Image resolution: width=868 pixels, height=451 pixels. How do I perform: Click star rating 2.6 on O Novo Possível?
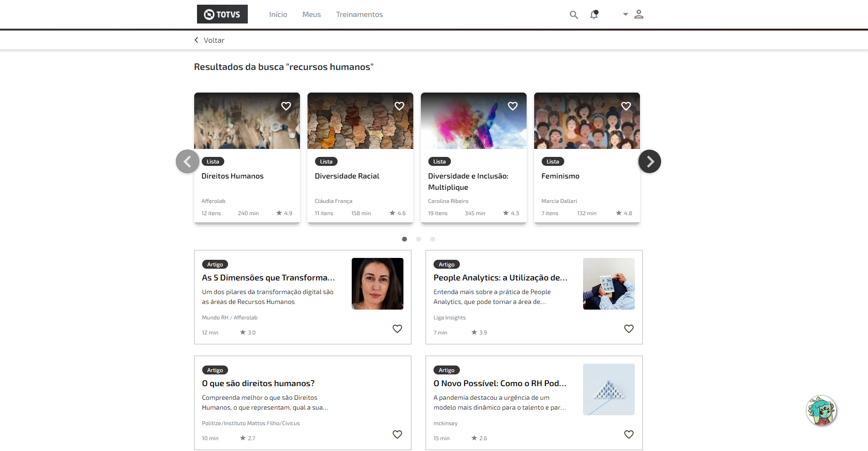tap(479, 438)
